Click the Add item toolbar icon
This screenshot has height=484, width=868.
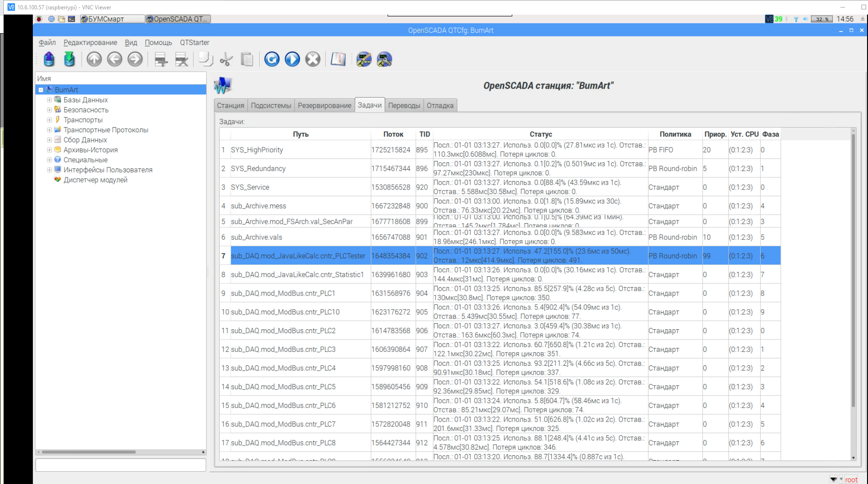pyautogui.click(x=161, y=60)
